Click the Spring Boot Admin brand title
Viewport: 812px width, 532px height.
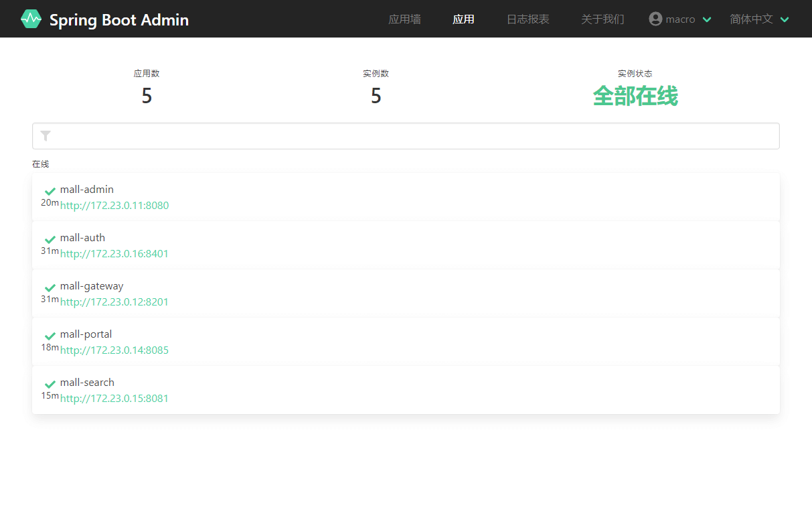(119, 19)
